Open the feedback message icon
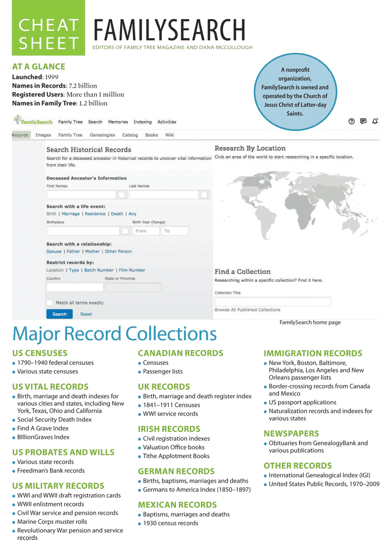 (x=363, y=121)
